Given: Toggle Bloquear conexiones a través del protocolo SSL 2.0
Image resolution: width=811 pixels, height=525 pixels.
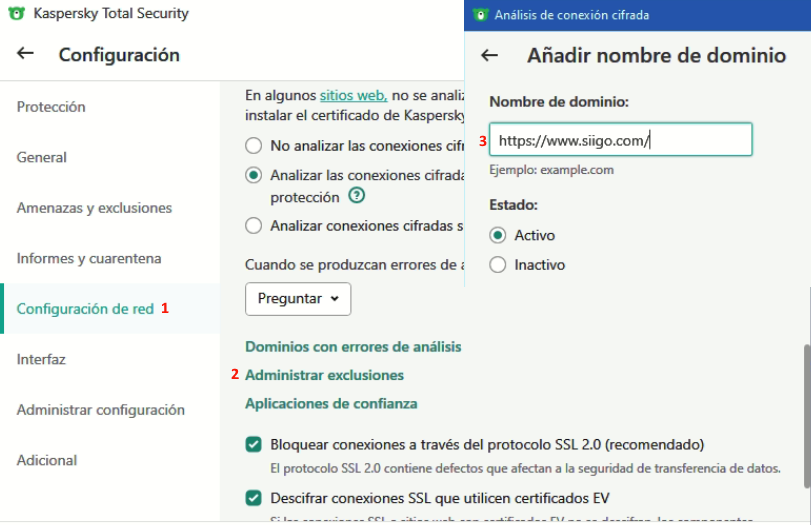Looking at the screenshot, I should coord(253,444).
